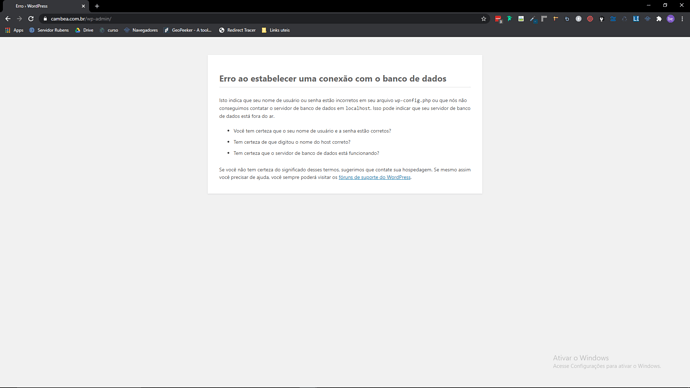Bookmark this page with the star icon
Viewport: 690px width, 388px height.
pos(484,19)
